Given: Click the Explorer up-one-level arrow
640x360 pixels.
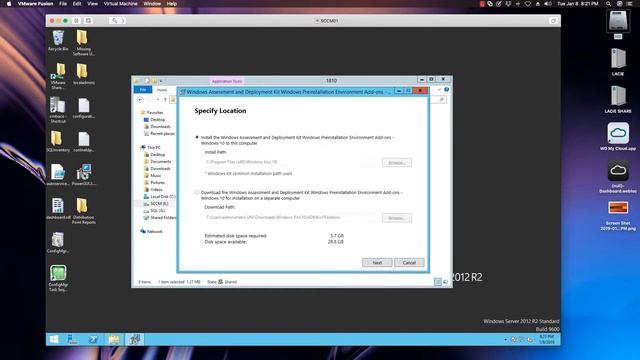Looking at the screenshot, I should click(165, 100).
